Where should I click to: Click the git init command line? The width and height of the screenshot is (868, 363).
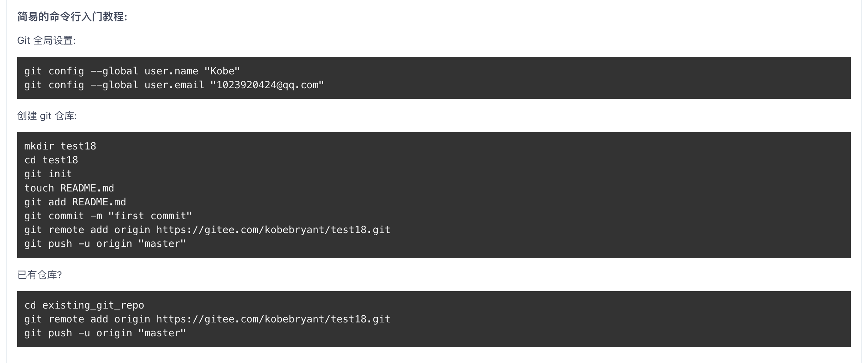pos(48,174)
